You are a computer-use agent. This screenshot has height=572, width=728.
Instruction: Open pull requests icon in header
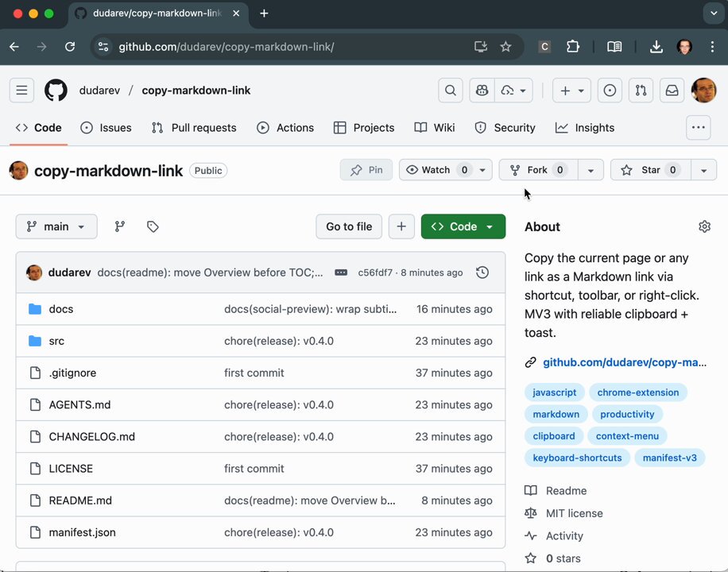(641, 90)
